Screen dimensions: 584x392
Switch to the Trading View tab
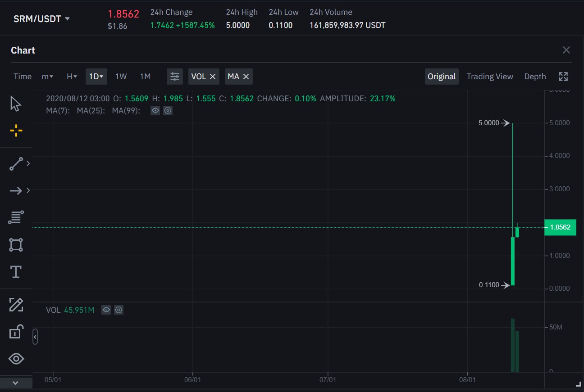[x=490, y=77]
